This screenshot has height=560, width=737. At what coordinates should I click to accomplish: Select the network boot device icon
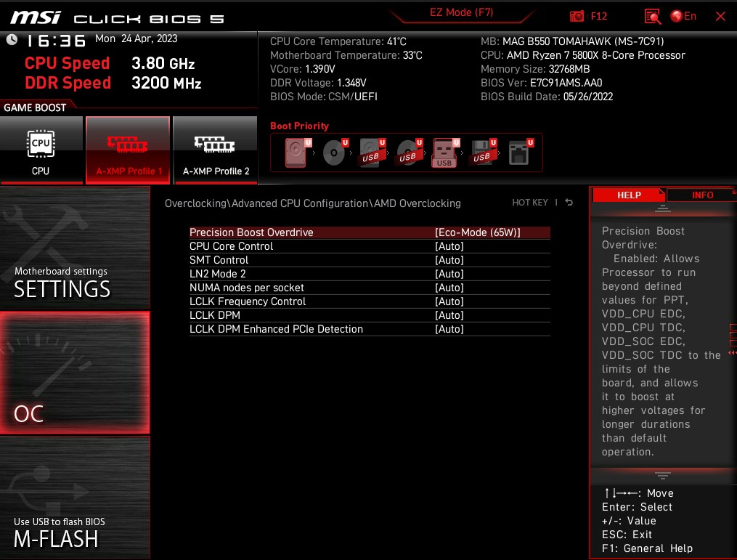[x=521, y=153]
